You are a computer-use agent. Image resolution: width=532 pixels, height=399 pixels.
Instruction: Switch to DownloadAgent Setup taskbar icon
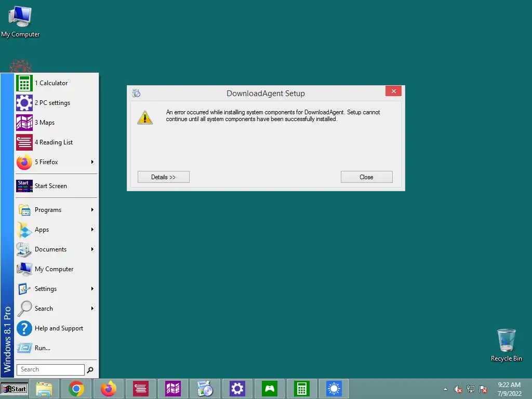205,389
